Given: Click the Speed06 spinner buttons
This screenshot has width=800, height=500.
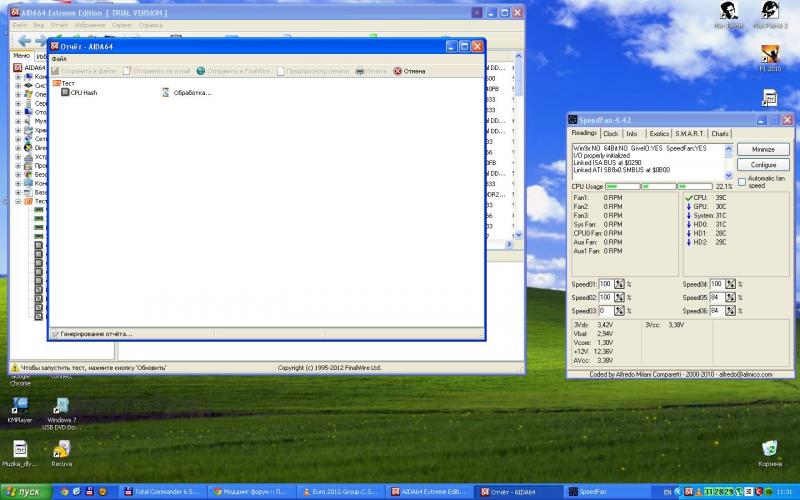Looking at the screenshot, I should pos(731,311).
